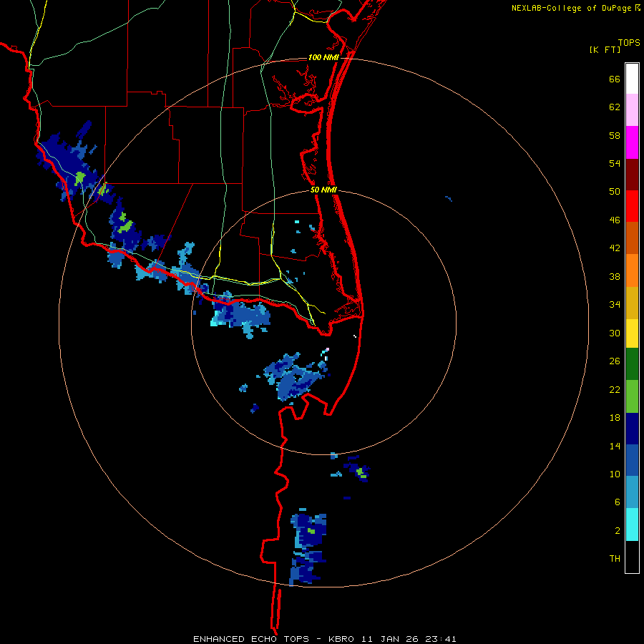The height and width of the screenshot is (644, 644).
Task: Select the medium blue legend swatch
Action: tap(632, 460)
